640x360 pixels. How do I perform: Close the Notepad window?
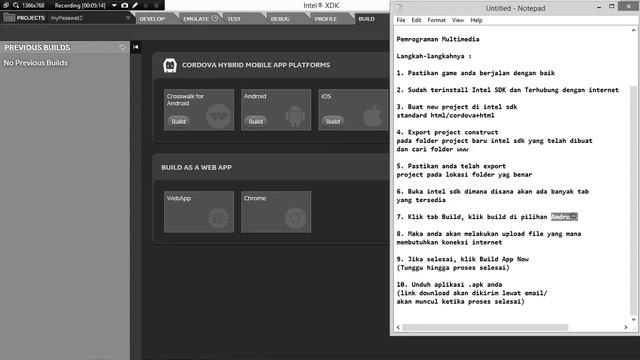pos(629,7)
